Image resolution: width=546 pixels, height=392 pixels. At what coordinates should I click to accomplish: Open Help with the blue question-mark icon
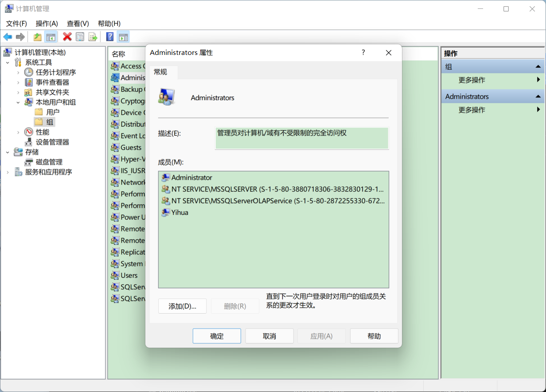110,37
